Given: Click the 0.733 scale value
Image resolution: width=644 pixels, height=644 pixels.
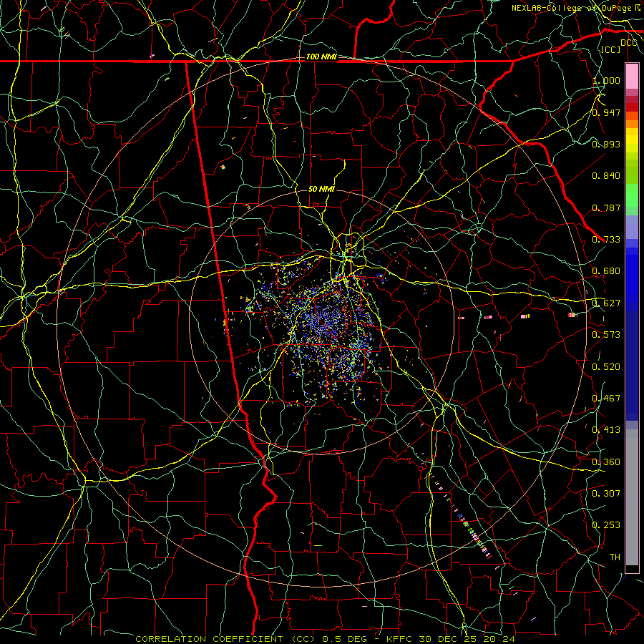Looking at the screenshot, I should [606, 240].
